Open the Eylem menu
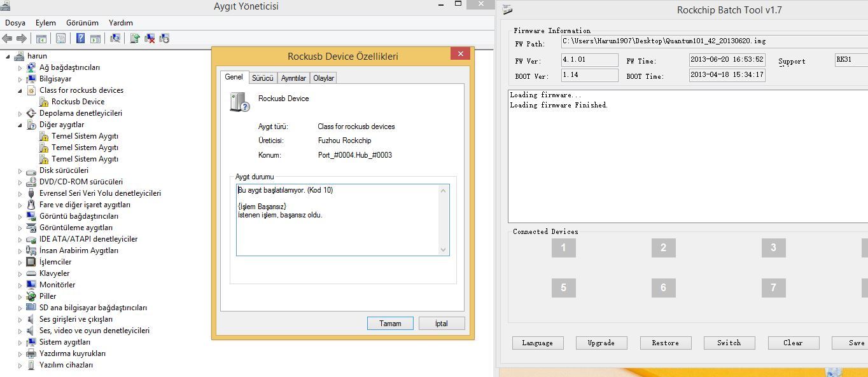 46,23
